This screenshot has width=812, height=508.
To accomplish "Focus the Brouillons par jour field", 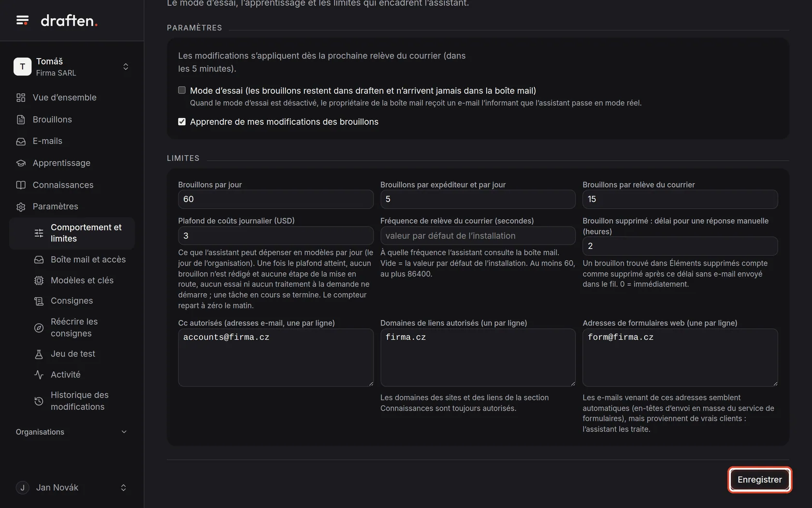I will click(275, 199).
